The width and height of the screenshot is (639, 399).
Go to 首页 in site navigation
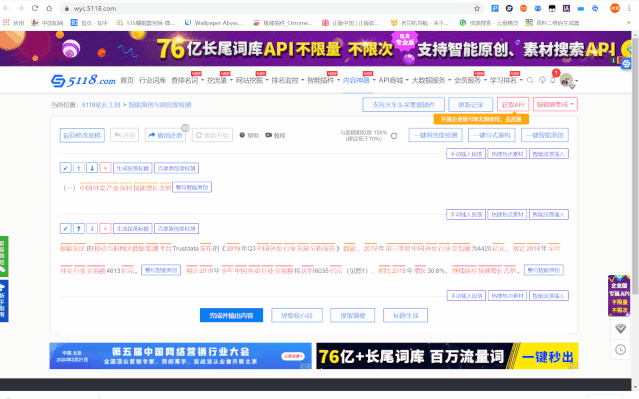(127, 80)
